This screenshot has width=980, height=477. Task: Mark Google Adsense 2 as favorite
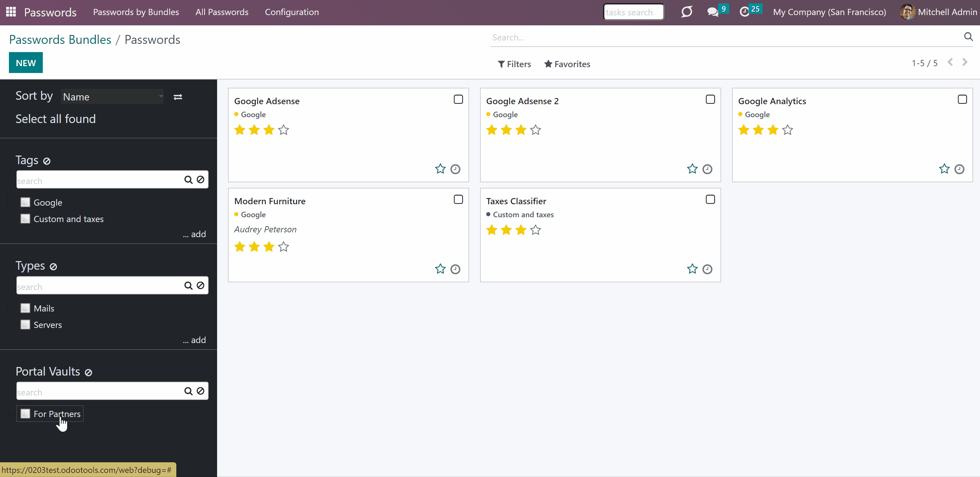(692, 169)
